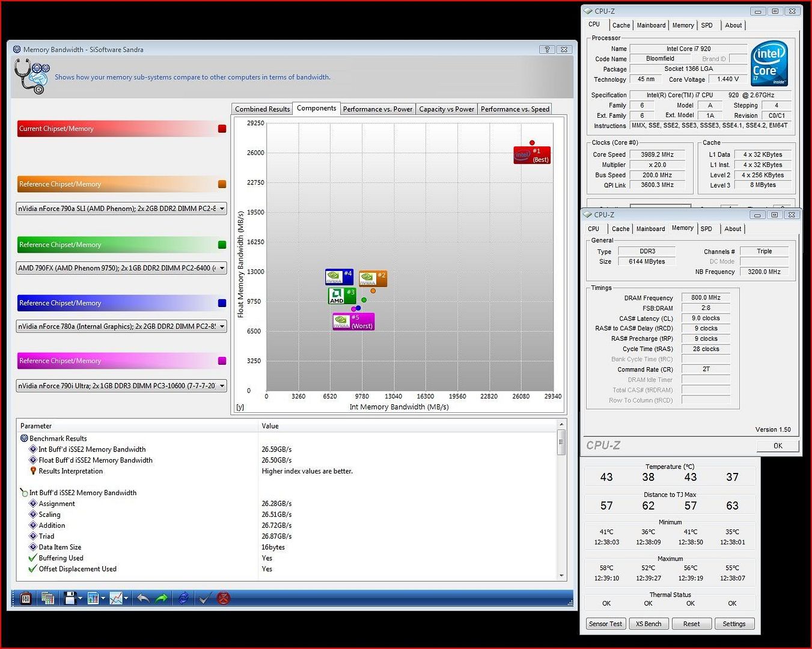Click the red Current Chipset/Memory color square

tap(222, 129)
